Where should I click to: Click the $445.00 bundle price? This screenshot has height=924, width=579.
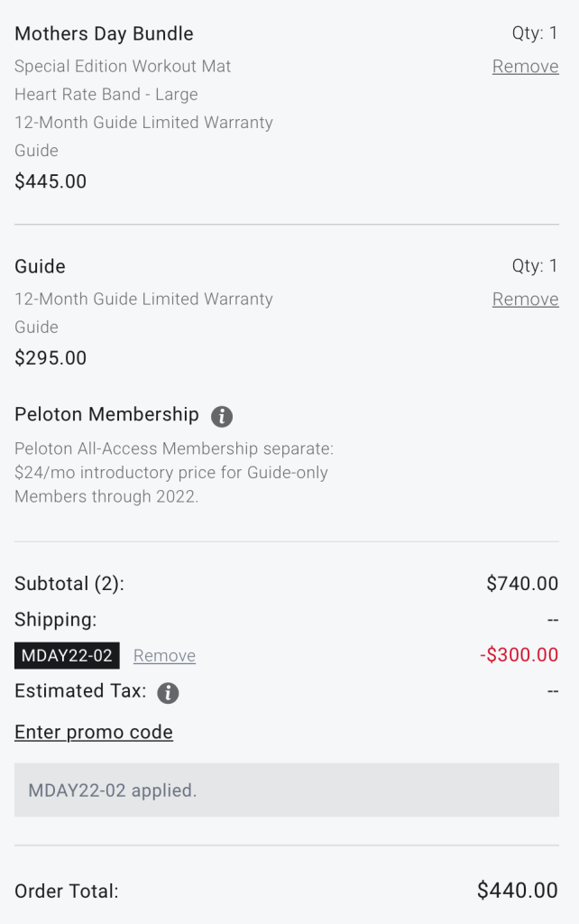point(51,181)
